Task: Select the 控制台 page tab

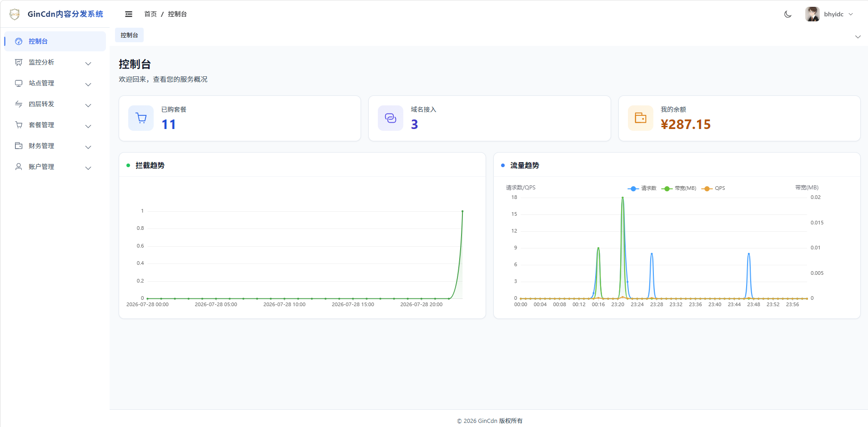Action: tap(129, 35)
